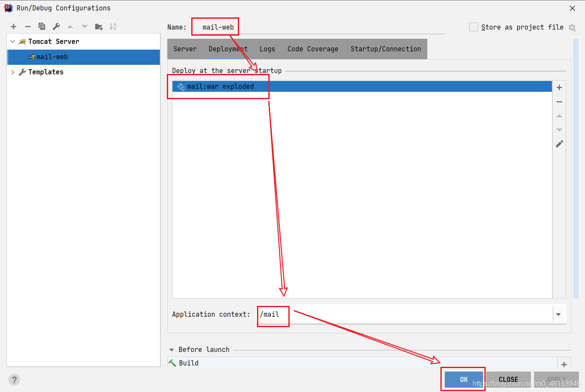Collapse the Tomcat Server tree node
Screen dimensions: 585x392
tap(13, 42)
